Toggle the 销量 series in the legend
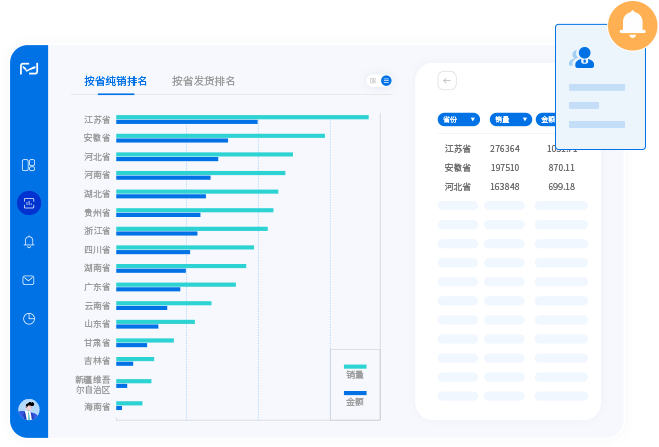 [355, 371]
